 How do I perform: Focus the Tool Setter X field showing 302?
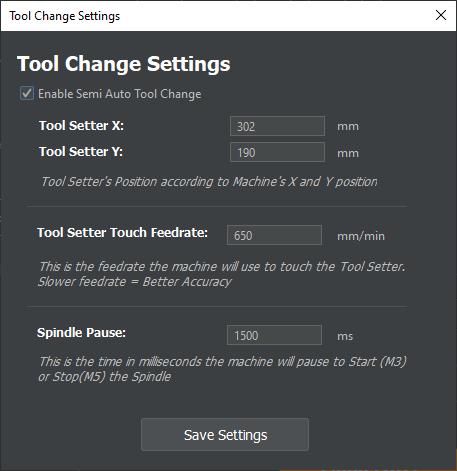tap(277, 126)
